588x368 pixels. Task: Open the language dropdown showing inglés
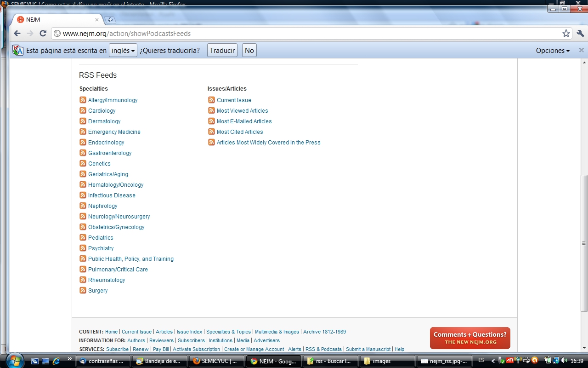(123, 51)
